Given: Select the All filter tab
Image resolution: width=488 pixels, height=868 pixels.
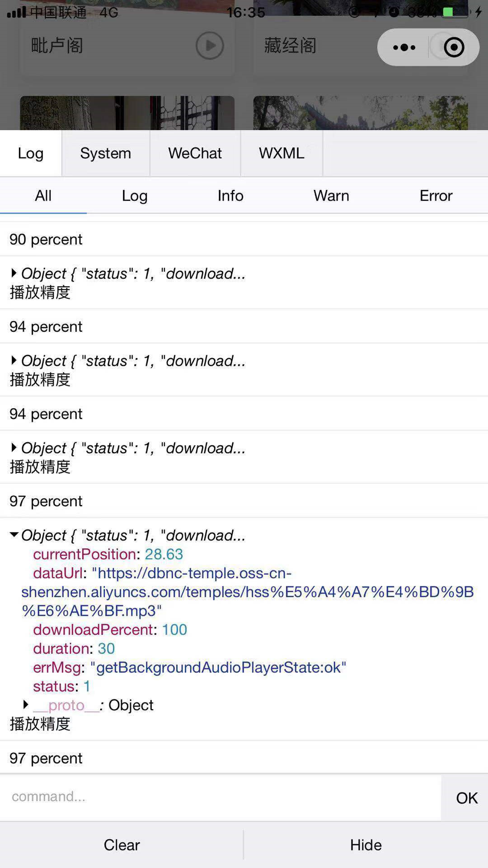Looking at the screenshot, I should click(43, 196).
